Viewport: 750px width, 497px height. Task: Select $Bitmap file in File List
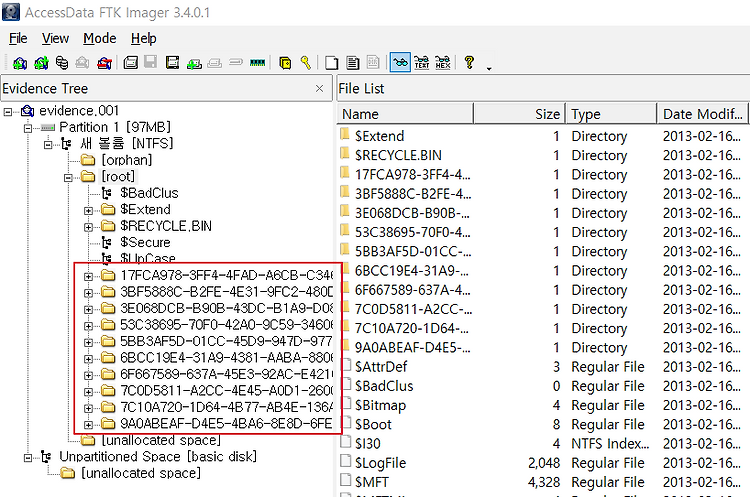click(543, 405)
